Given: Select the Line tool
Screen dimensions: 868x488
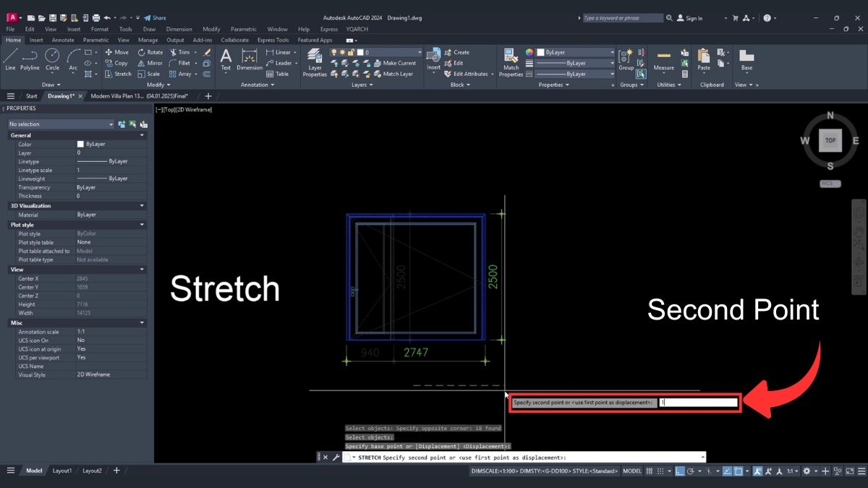Looking at the screenshot, I should click(10, 59).
